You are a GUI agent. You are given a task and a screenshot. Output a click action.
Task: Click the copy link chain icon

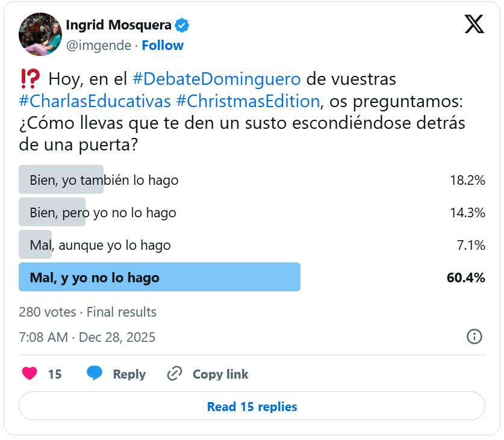pos(175,374)
